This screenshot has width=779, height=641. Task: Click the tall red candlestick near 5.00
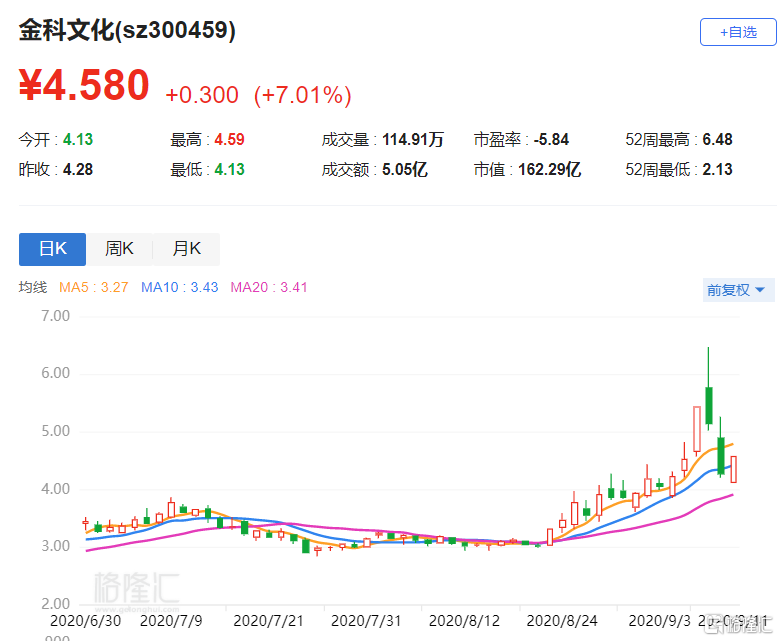point(697,429)
